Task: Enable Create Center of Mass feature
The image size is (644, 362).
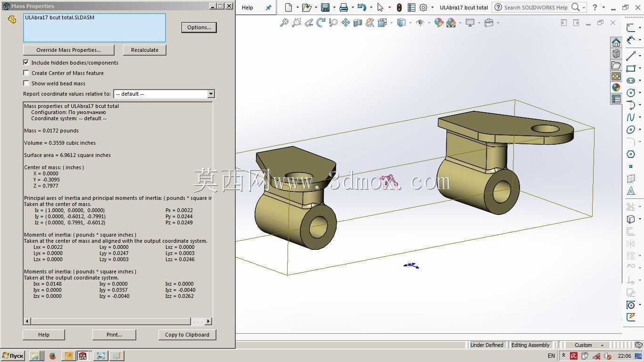Action: coord(26,73)
